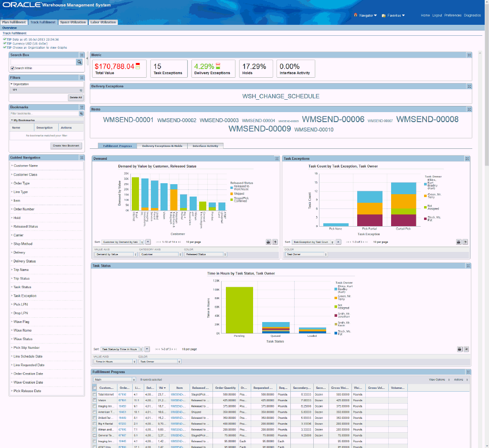This screenshot has width=489, height=448.
Task: Click the bookmark filter search icon
Action: [81, 114]
